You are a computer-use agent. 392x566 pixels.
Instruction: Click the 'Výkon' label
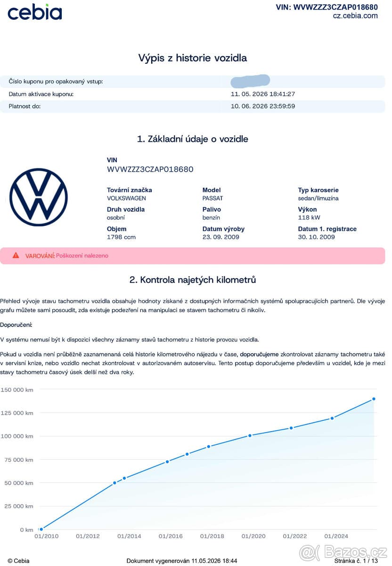click(x=307, y=209)
